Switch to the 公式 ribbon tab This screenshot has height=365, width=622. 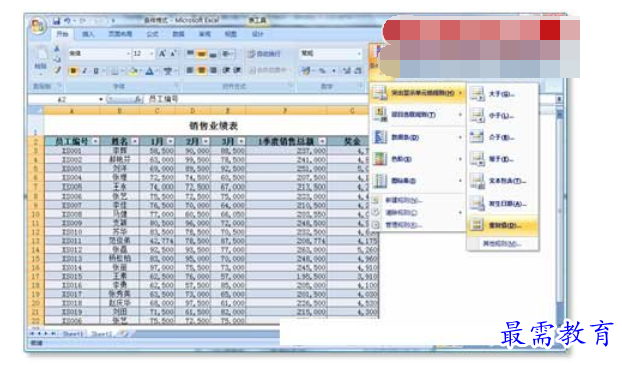pyautogui.click(x=152, y=35)
